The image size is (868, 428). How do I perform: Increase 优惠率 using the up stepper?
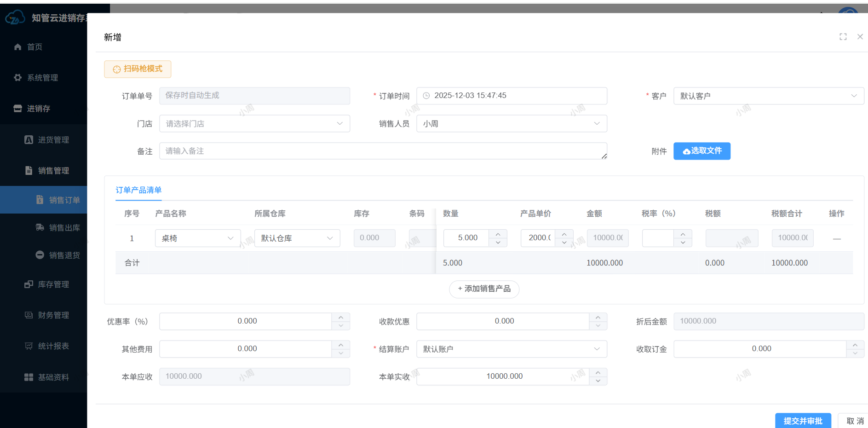pos(340,318)
